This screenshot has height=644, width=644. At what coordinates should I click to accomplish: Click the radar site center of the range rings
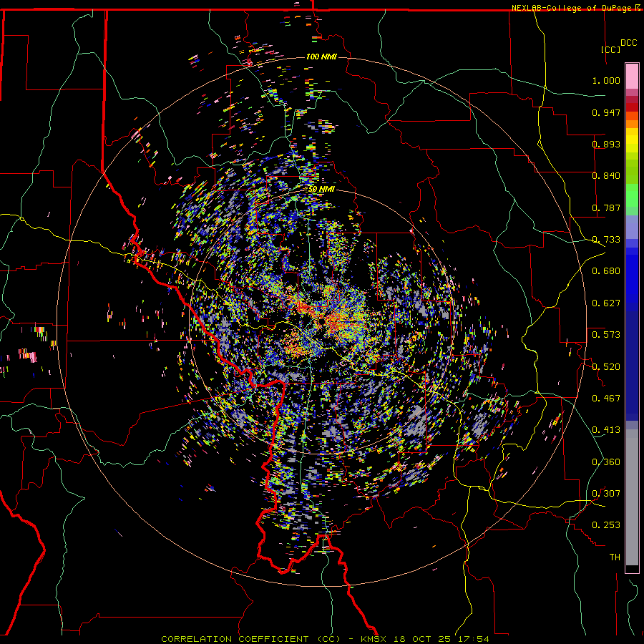click(x=322, y=322)
